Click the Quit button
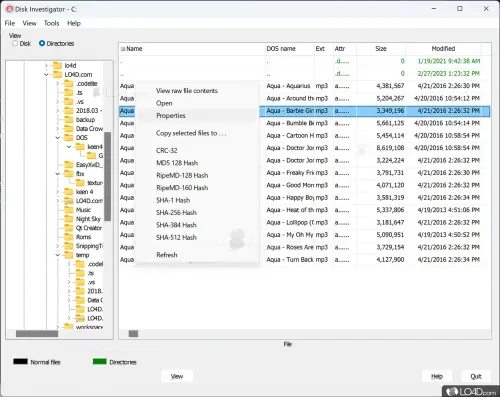Image resolution: width=500 pixels, height=397 pixels. coord(476,376)
